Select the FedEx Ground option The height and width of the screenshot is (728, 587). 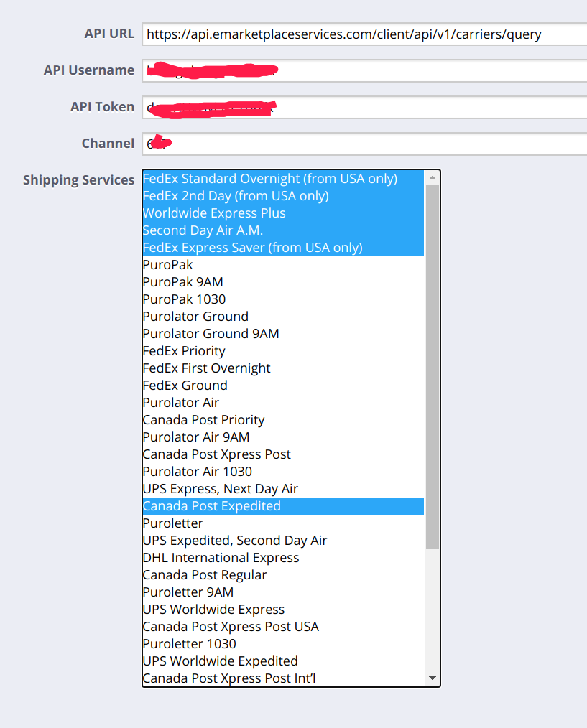(185, 386)
